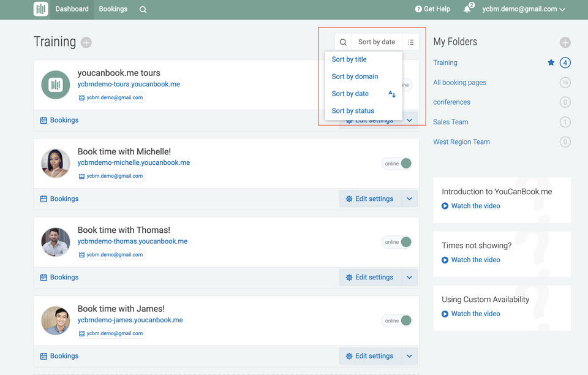Expand the dropdown next to Thomas's Edit settings
Screen dimensions: 588x375
410,277
